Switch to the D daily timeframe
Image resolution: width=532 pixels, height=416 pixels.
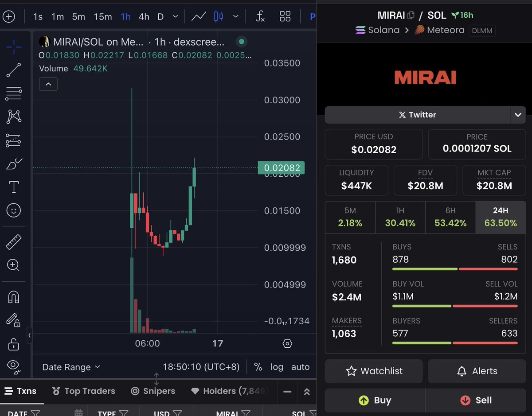point(160,17)
